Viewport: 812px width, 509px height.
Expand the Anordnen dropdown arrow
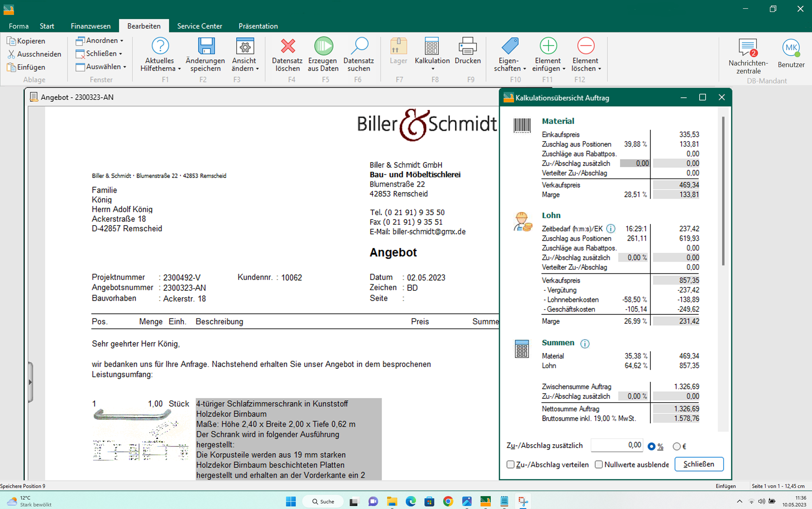(122, 41)
